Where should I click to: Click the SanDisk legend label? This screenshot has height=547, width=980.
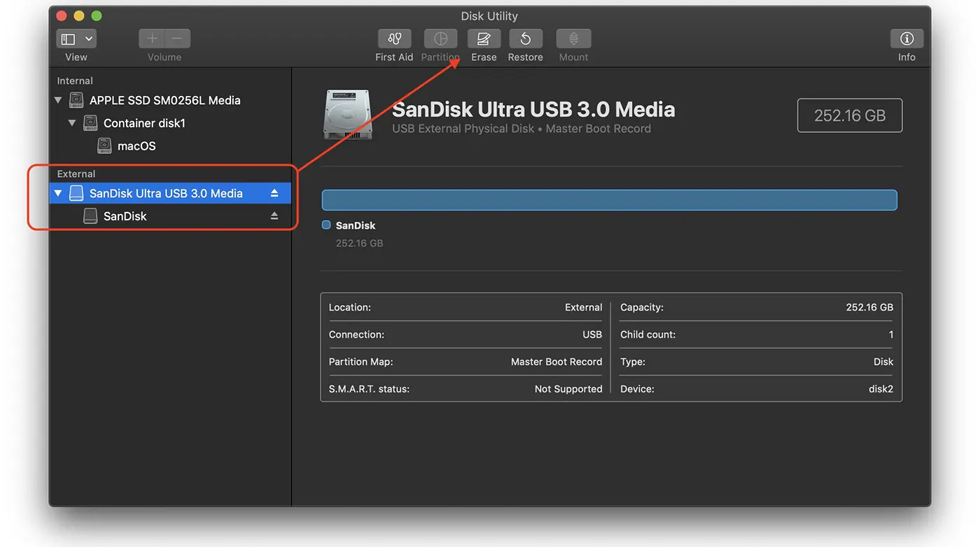pyautogui.click(x=356, y=225)
